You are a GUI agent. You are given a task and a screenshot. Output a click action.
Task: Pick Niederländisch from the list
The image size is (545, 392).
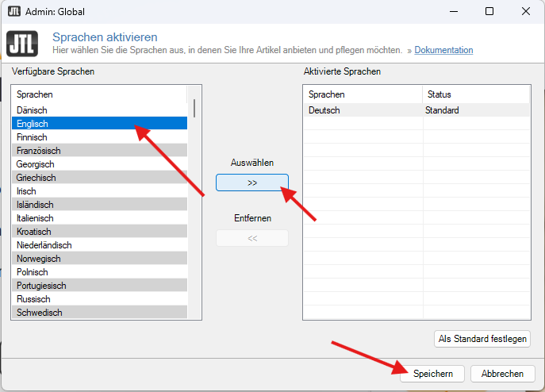pos(99,245)
